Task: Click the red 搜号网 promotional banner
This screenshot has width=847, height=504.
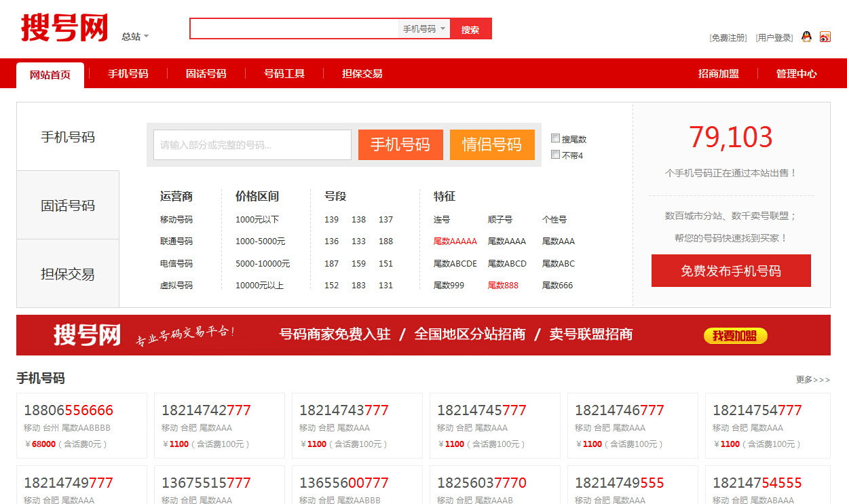Action: tap(423, 335)
